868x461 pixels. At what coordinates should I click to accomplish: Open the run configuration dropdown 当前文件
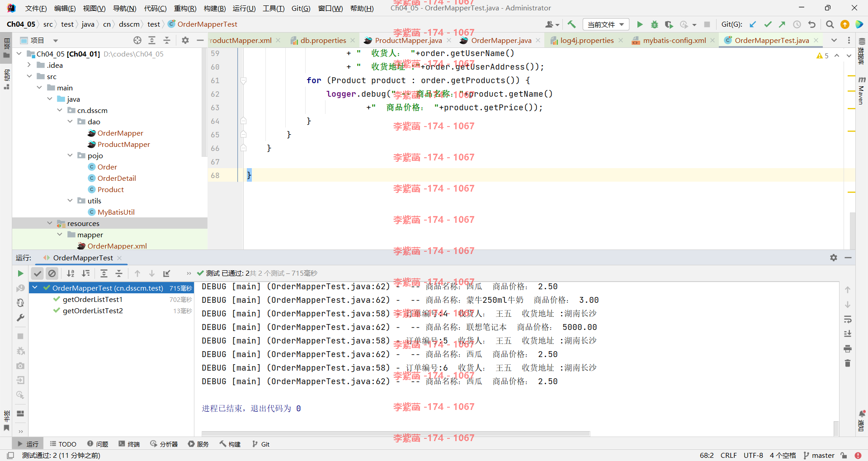point(606,24)
